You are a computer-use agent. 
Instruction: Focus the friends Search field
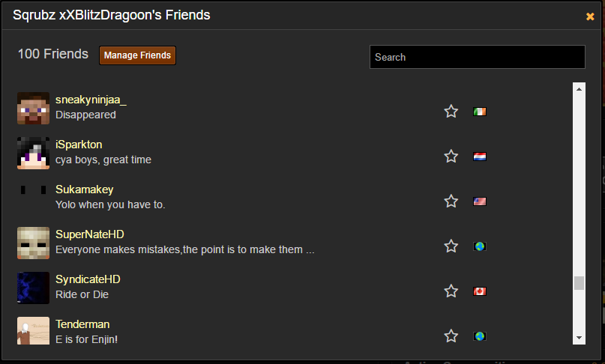click(x=478, y=57)
